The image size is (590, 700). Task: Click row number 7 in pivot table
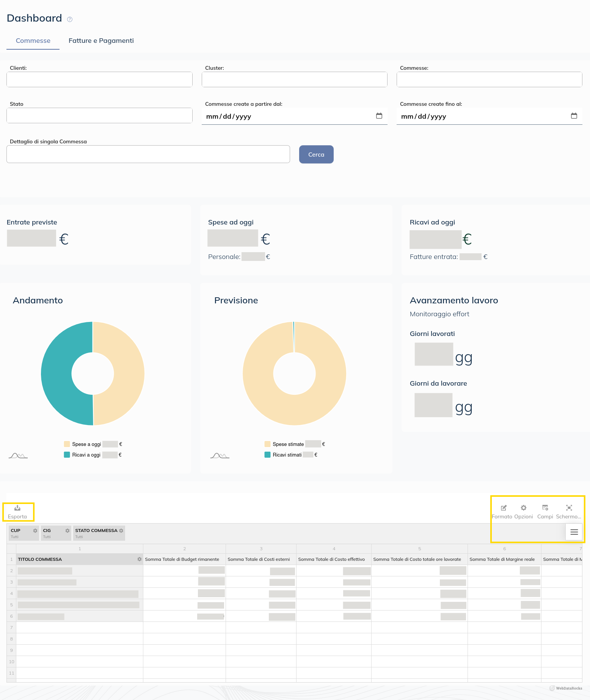[11, 628]
